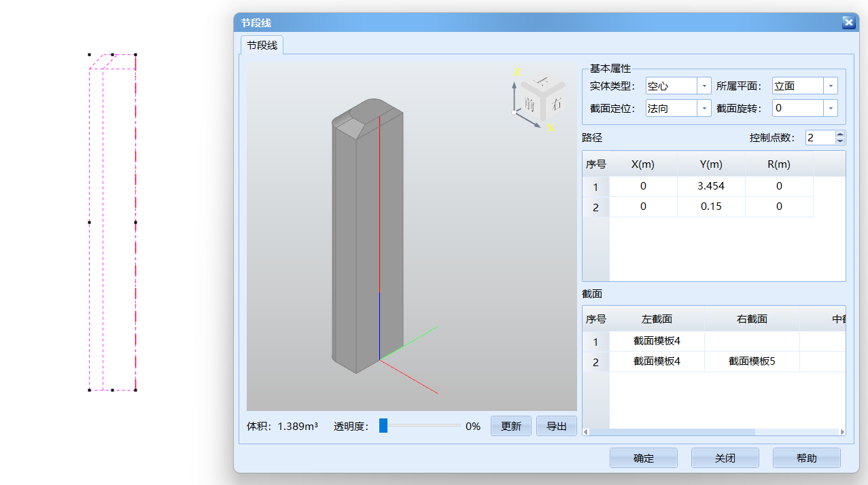Open the 实体类型 dropdown
Viewport: 868px width, 485px height.
(704, 86)
